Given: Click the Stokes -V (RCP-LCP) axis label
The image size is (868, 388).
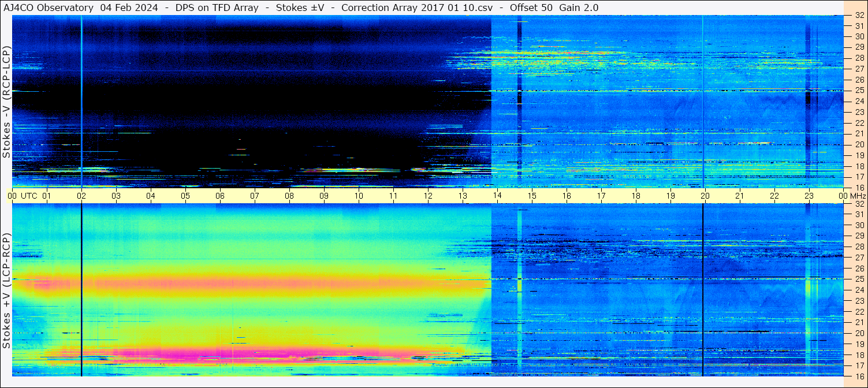Looking at the screenshot, I should click(x=6, y=102).
